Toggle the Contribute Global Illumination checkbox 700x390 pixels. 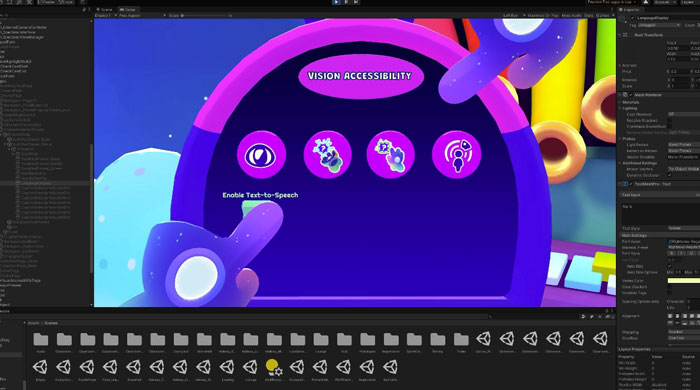669,126
